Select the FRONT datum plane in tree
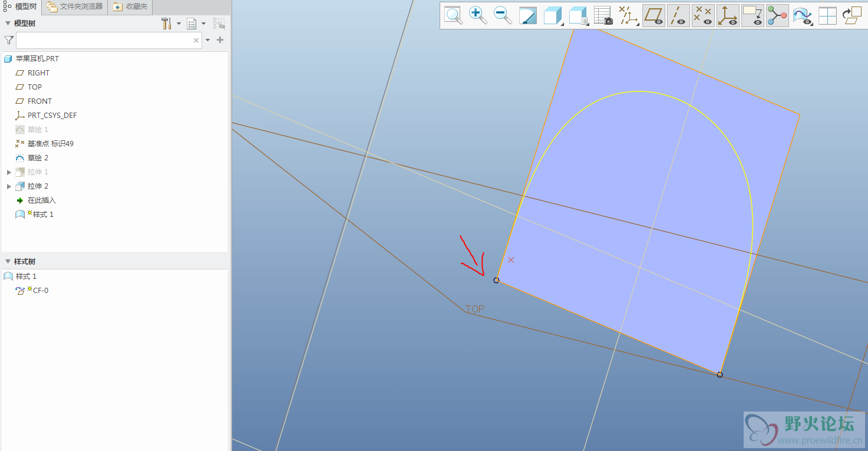 (x=39, y=101)
